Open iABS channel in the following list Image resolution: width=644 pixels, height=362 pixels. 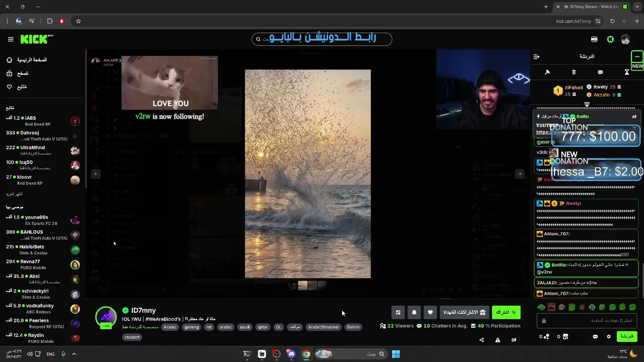(x=43, y=121)
